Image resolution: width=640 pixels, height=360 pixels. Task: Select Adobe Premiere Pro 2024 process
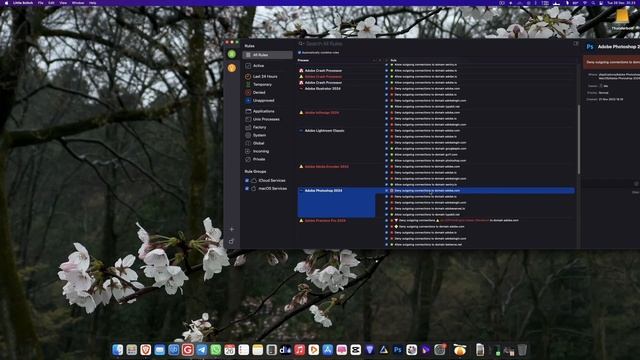[x=325, y=220]
